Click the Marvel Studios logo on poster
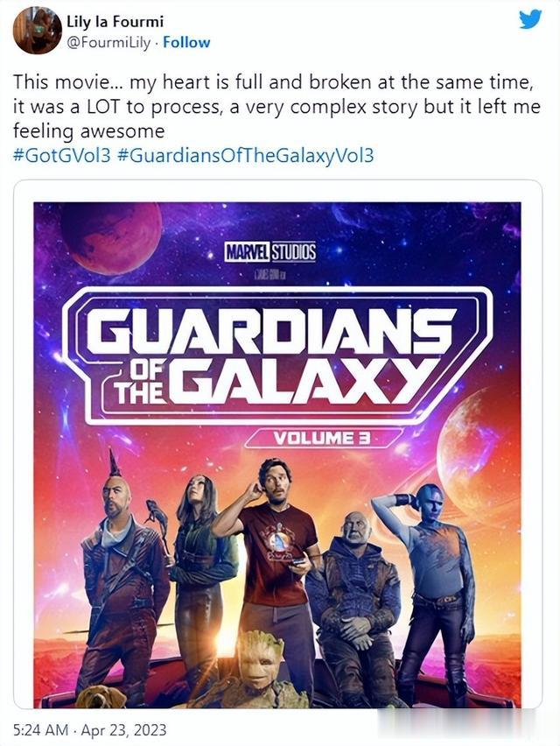 [x=270, y=251]
